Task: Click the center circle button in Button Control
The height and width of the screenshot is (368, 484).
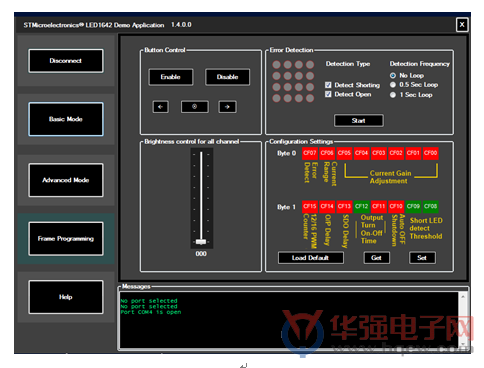Action: (195, 107)
